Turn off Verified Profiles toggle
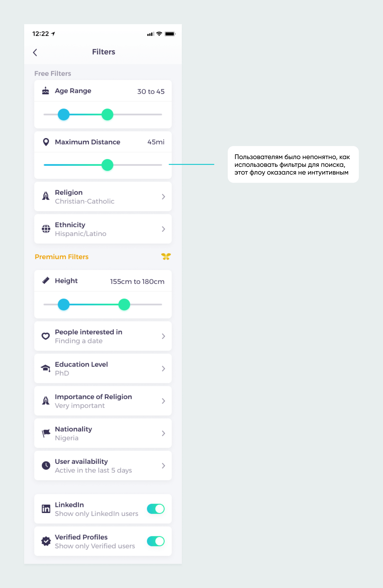 click(x=155, y=541)
